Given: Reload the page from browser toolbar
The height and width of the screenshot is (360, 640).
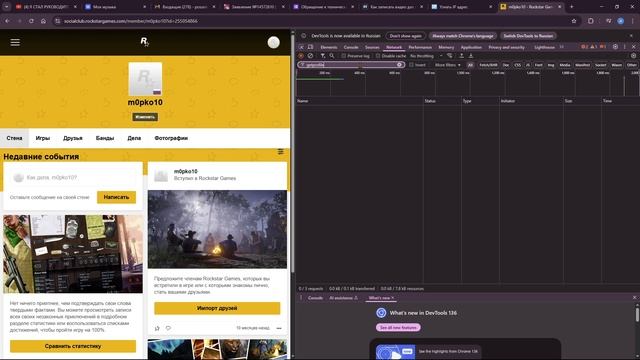Looking at the screenshot, I should tap(31, 21).
